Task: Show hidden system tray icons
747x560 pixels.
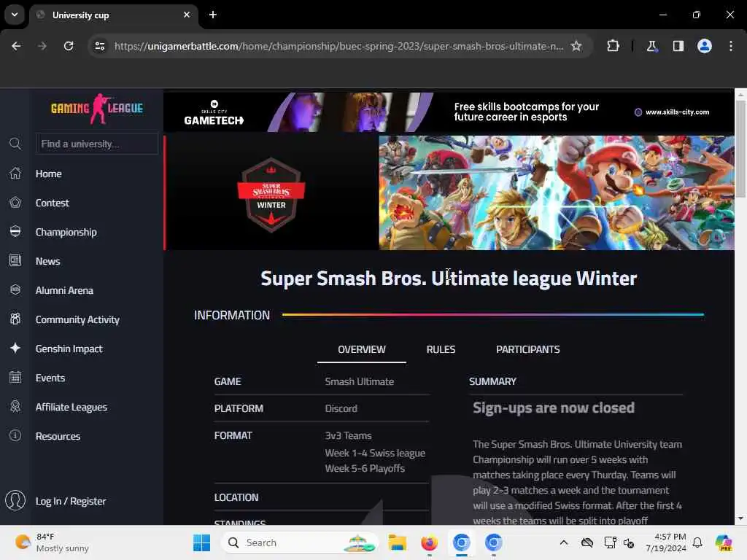Action: 564,542
